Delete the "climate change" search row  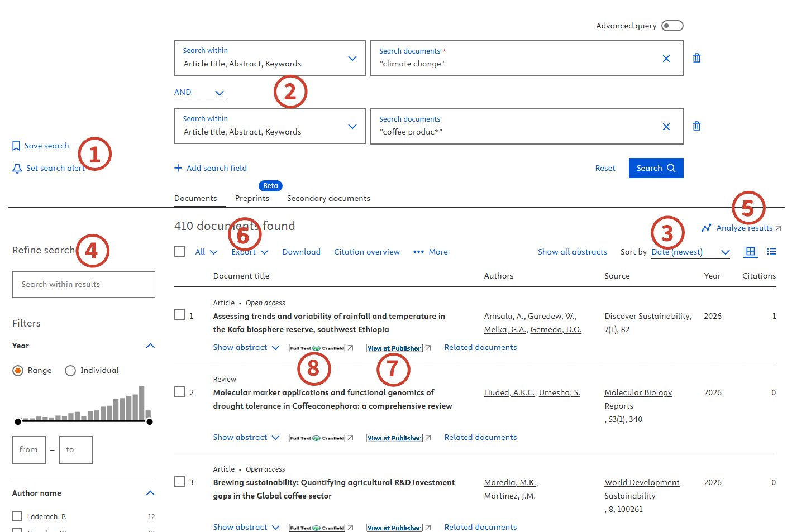coord(696,58)
